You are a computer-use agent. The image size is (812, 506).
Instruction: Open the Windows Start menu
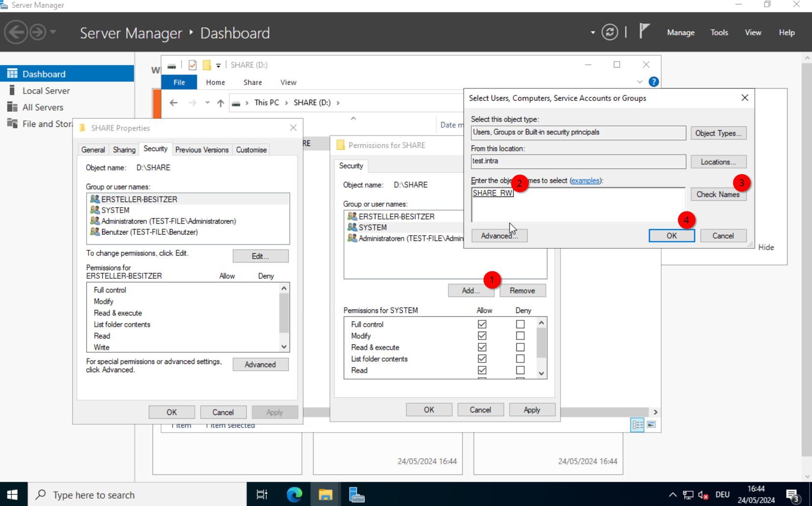[13, 494]
